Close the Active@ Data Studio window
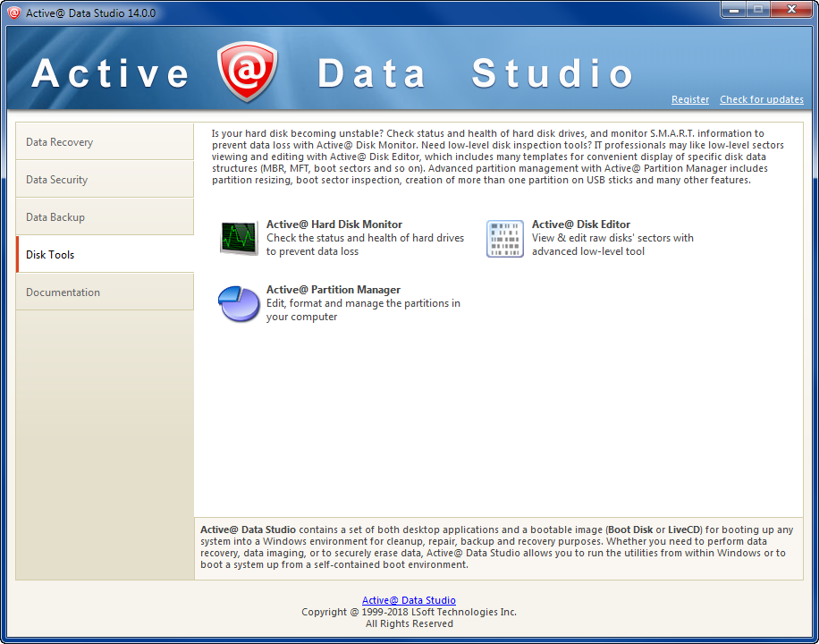 [790, 11]
